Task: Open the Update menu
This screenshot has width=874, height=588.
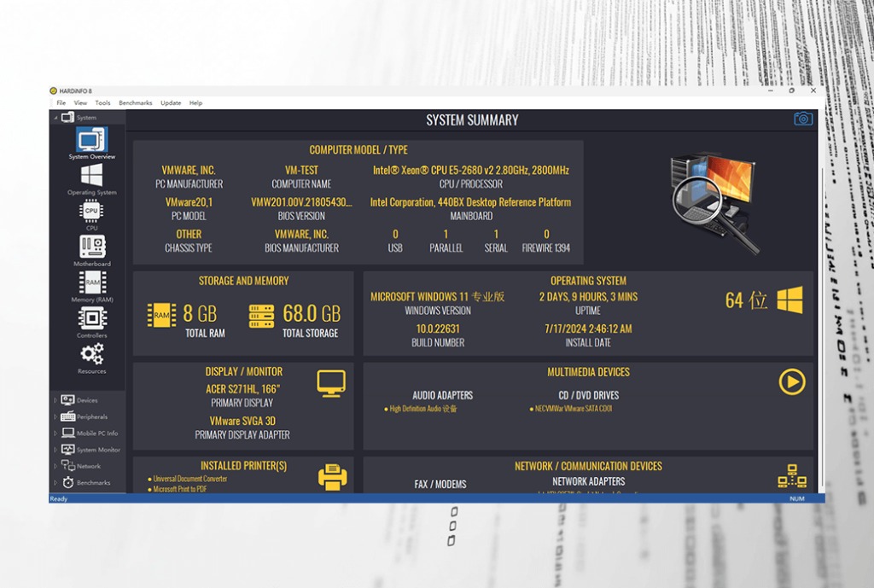Action: coord(171,103)
